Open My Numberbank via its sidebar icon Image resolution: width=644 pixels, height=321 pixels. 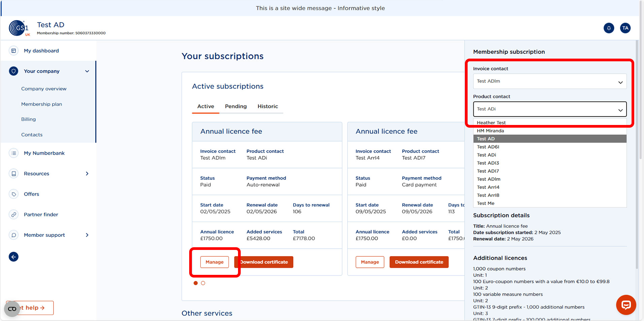click(13, 153)
